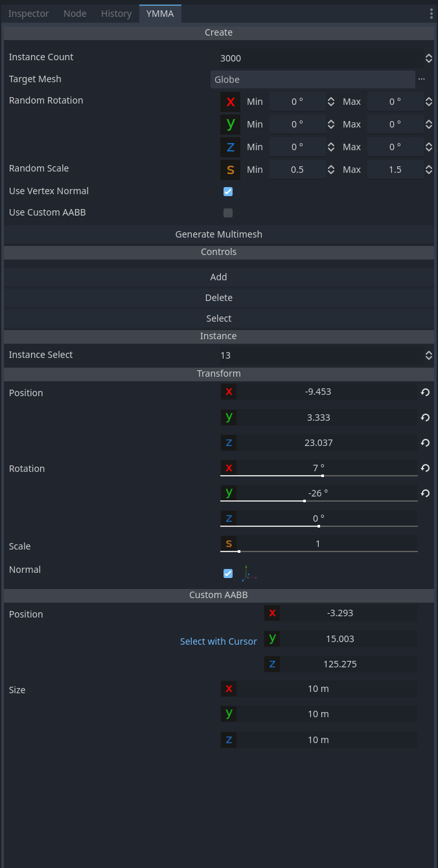Click the green Y icon in Random Rotation
Screen dimensions: 438x868
pos(231,124)
